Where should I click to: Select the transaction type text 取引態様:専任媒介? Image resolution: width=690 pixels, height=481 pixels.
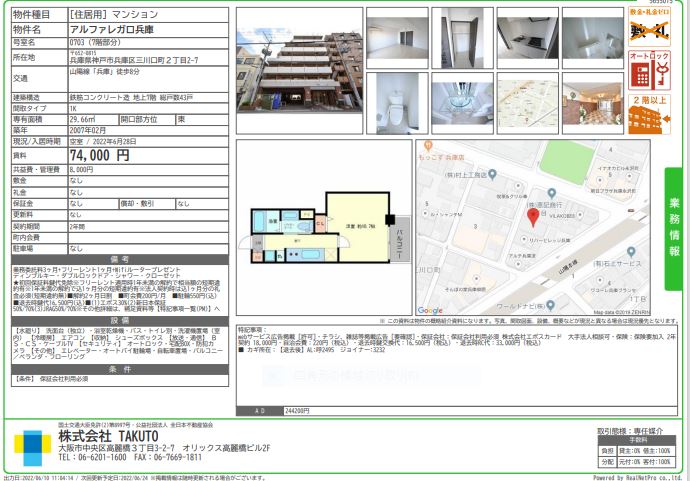click(x=630, y=431)
